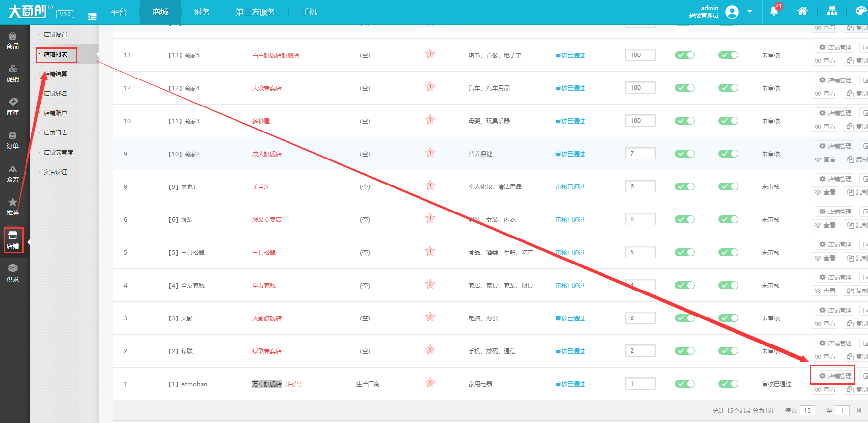The height and width of the screenshot is (423, 868).
Task: Edit the go-to page number field
Action: pos(842,410)
